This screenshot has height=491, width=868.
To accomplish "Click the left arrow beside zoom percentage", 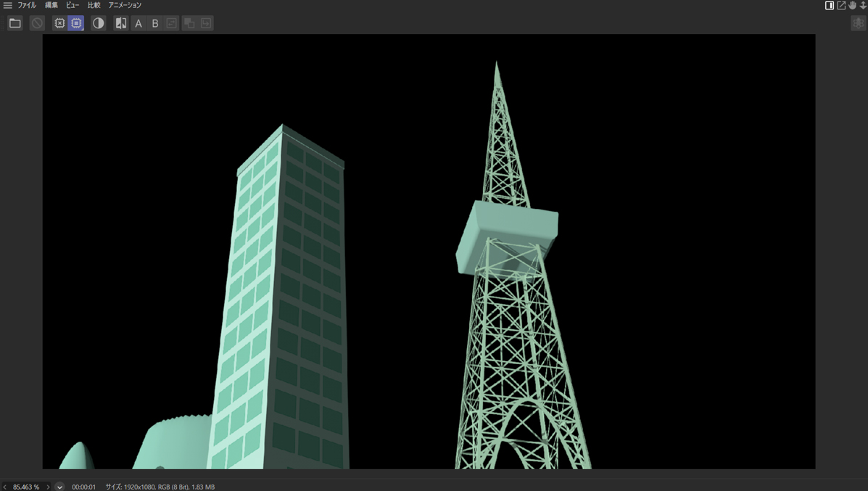I will pyautogui.click(x=5, y=487).
